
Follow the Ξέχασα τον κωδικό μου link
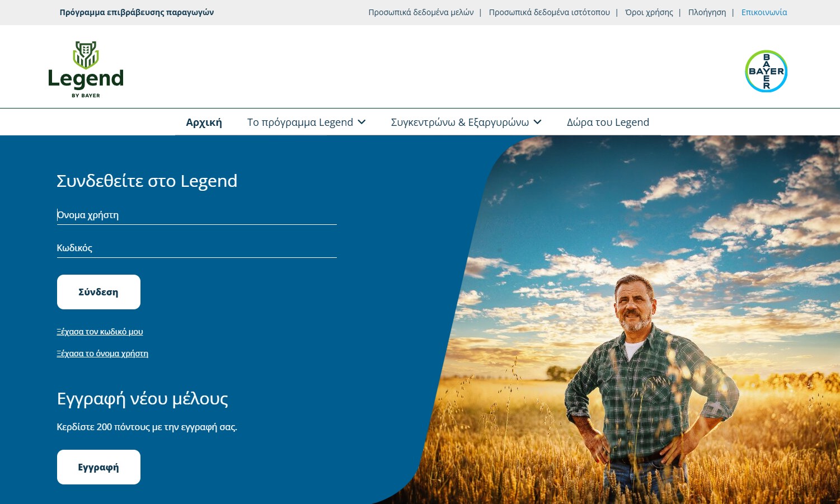pyautogui.click(x=100, y=332)
